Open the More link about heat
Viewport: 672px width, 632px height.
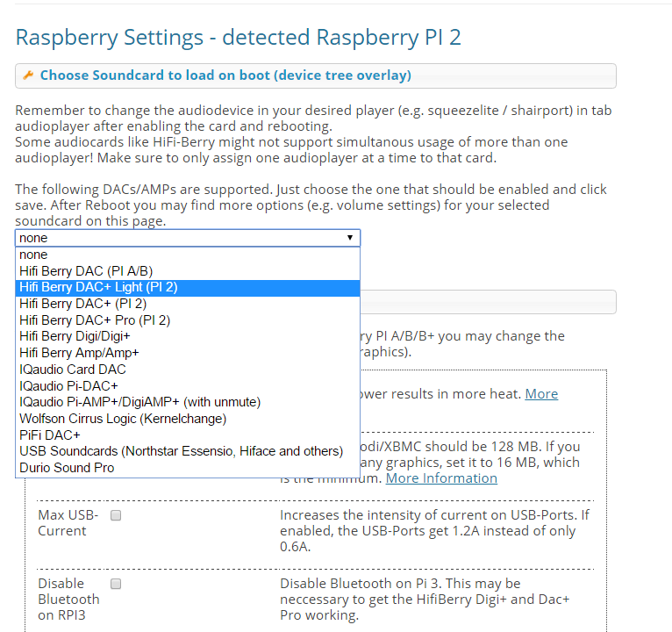pyautogui.click(x=541, y=394)
